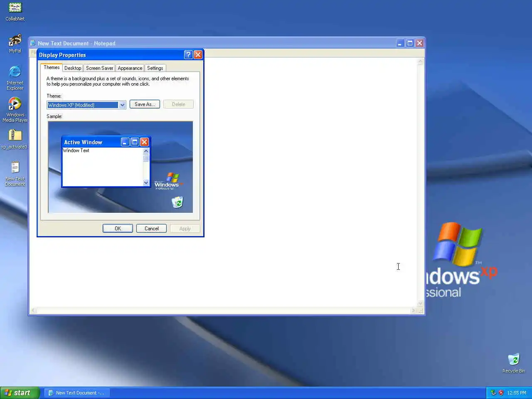Click the Display Properties help question-mark button
Image resolution: width=532 pixels, height=399 pixels.
pyautogui.click(x=188, y=55)
